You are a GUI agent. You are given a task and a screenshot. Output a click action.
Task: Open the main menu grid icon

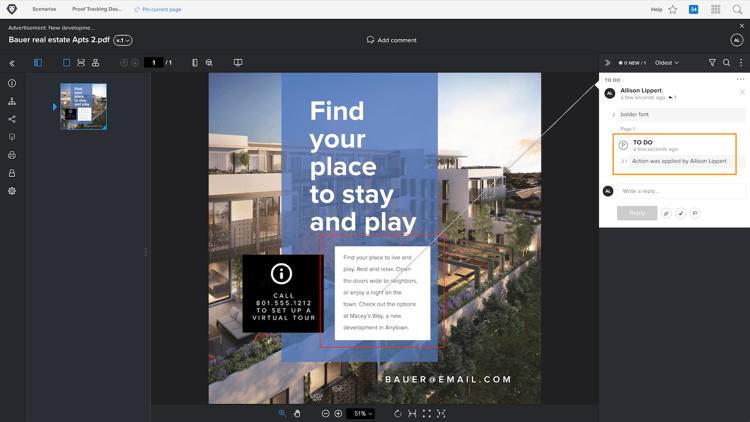716,9
